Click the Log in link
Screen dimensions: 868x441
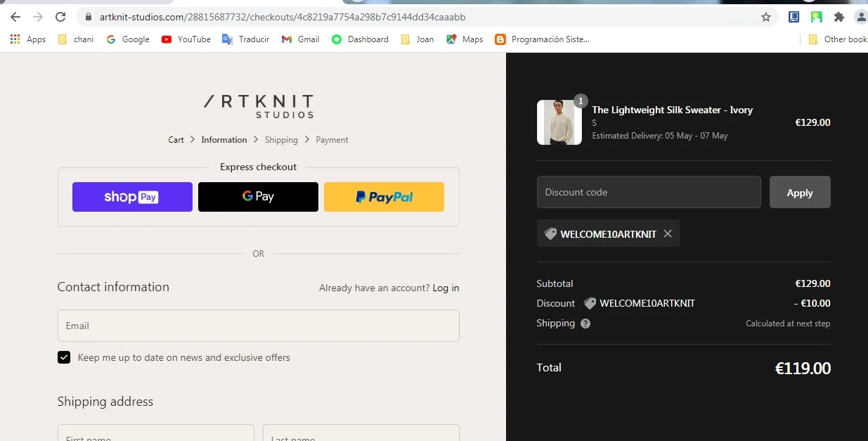[x=446, y=288]
